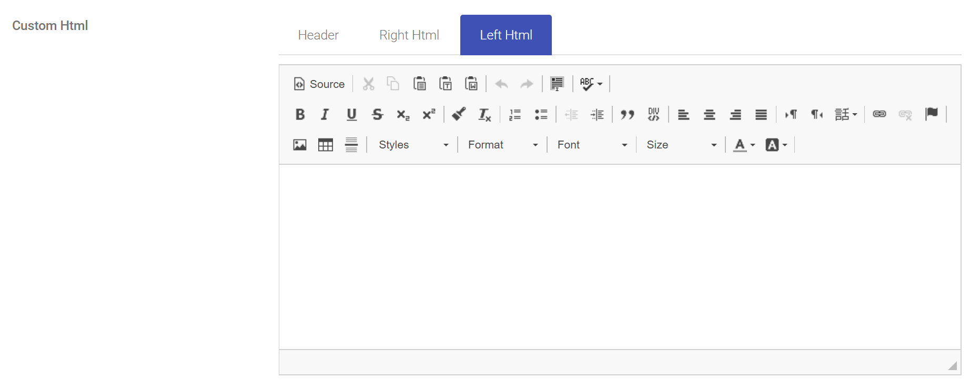The image size is (980, 388).
Task: Click the Anchor flag icon
Action: [932, 114]
